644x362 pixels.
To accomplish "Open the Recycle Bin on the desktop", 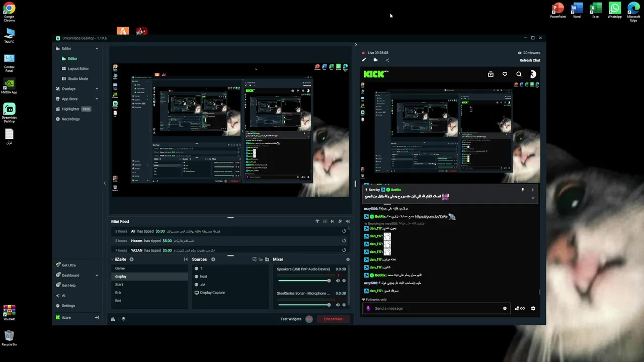I will click(x=9, y=338).
